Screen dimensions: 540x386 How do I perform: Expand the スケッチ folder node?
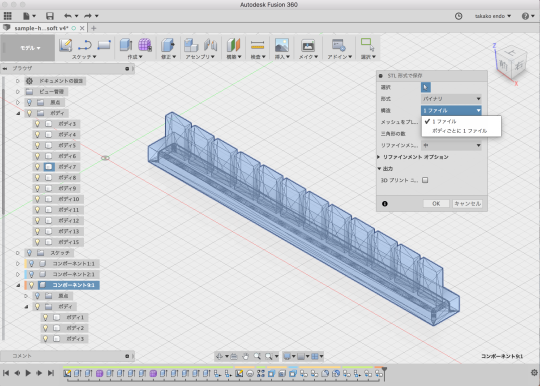click(x=18, y=253)
